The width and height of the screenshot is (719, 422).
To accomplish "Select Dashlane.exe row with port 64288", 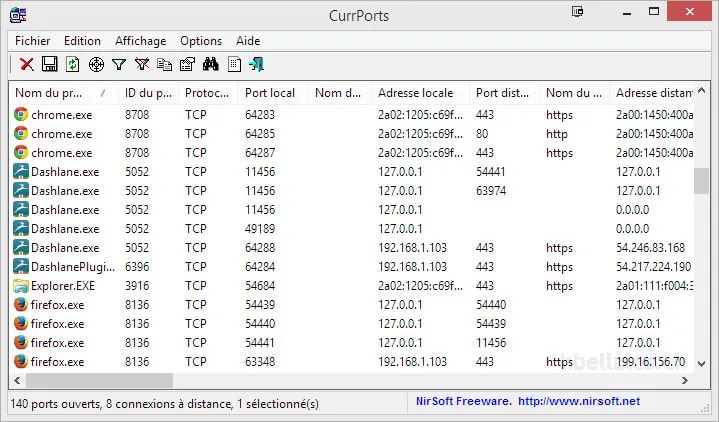I will (351, 247).
